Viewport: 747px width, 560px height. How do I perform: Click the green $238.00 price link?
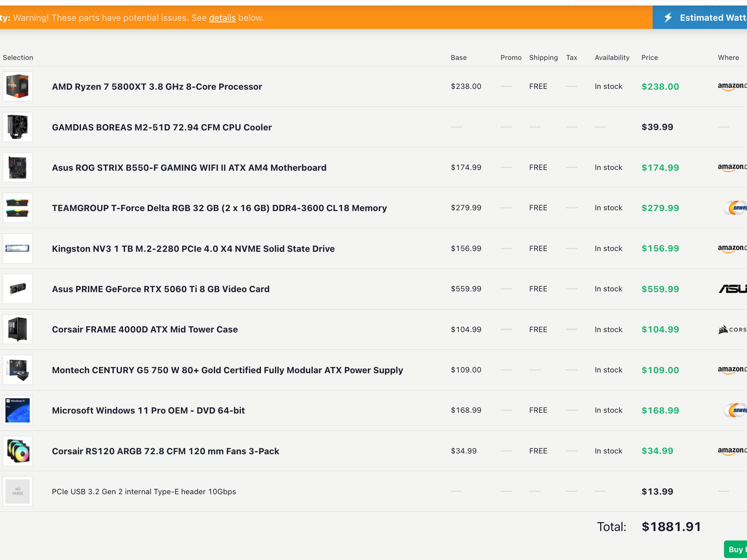660,87
